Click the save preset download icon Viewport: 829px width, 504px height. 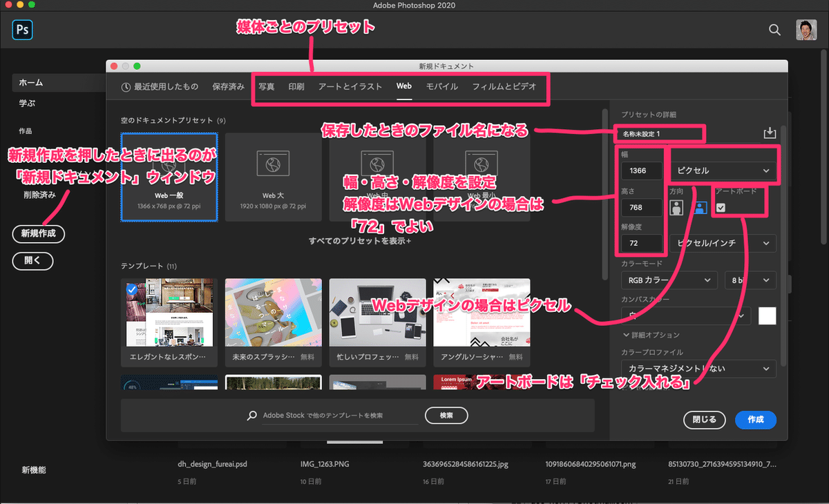tap(770, 133)
